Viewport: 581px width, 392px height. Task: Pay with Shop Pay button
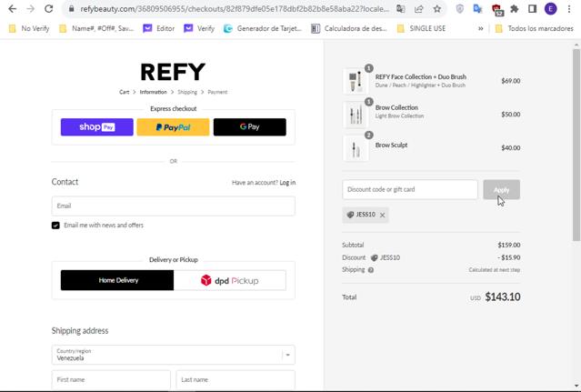(x=97, y=127)
